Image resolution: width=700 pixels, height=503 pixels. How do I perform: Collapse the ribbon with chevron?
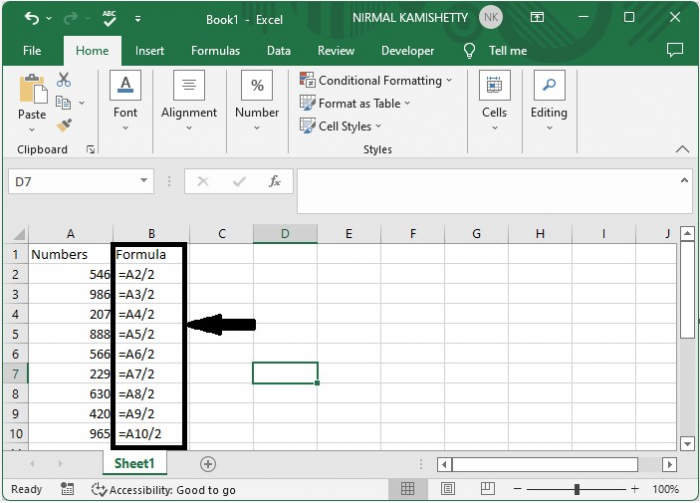682,150
